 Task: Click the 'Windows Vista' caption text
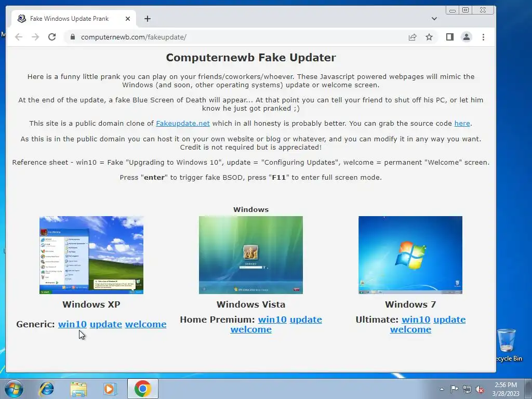(x=251, y=304)
